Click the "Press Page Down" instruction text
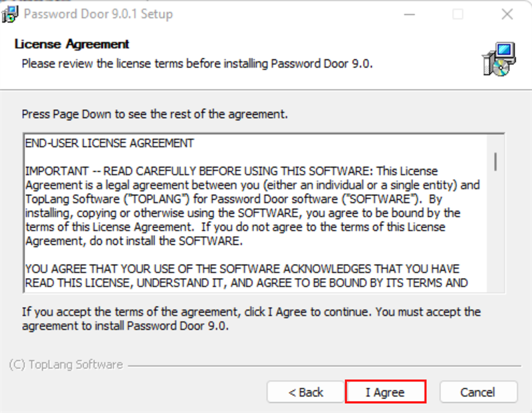 pyautogui.click(x=155, y=114)
